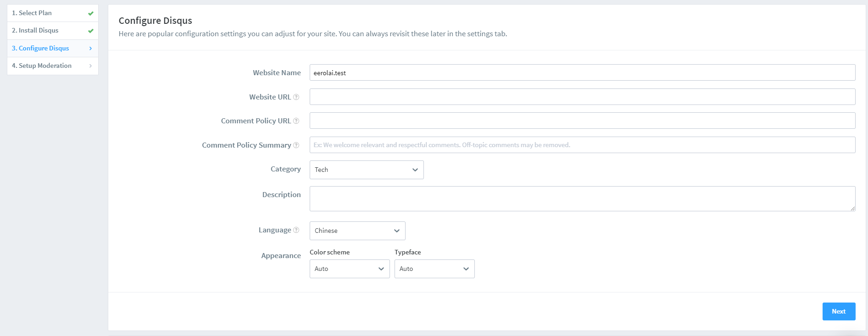Open the Language dropdown showing Chinese
The height and width of the screenshot is (336, 868).
coord(357,231)
